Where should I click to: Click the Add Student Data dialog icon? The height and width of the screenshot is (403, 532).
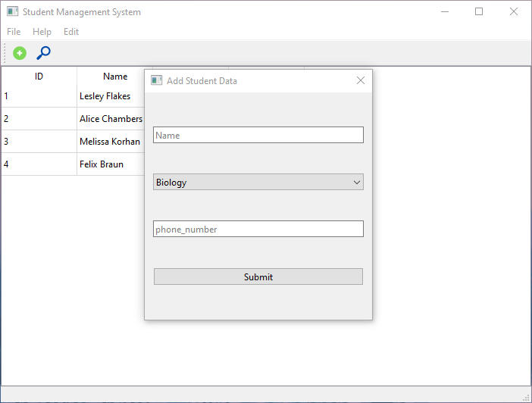pyautogui.click(x=156, y=81)
